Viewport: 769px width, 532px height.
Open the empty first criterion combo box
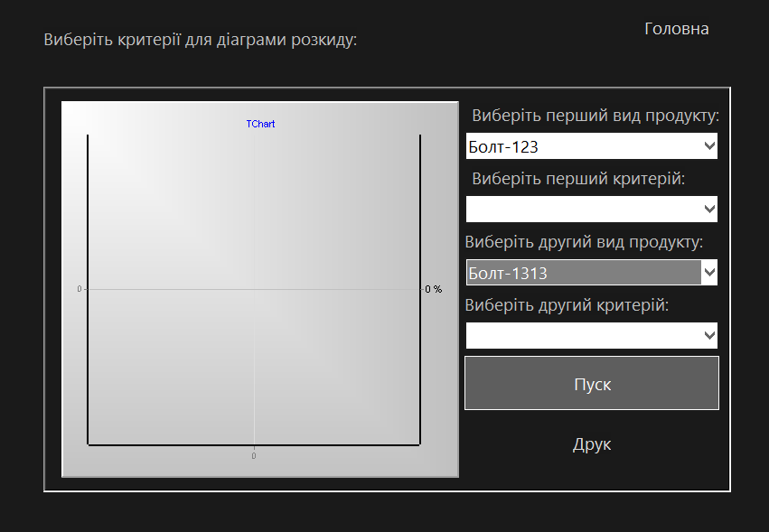592,210
